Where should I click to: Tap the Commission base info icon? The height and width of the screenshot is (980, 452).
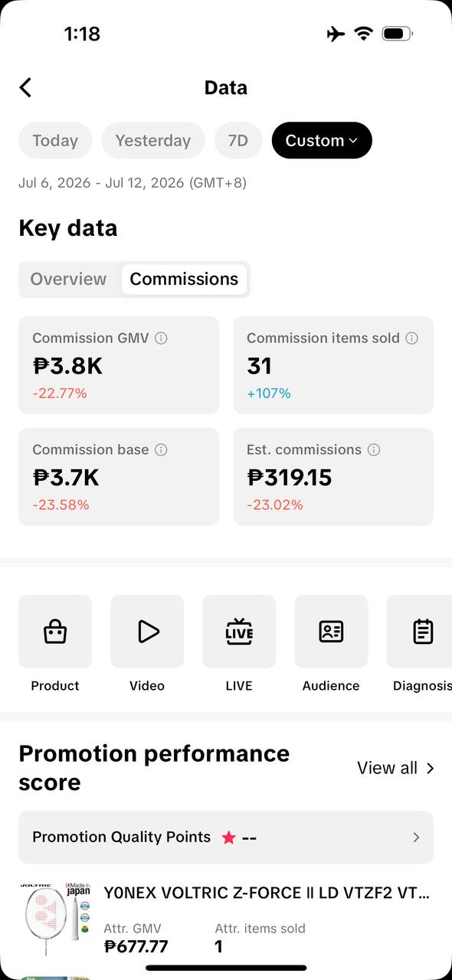tap(161, 449)
